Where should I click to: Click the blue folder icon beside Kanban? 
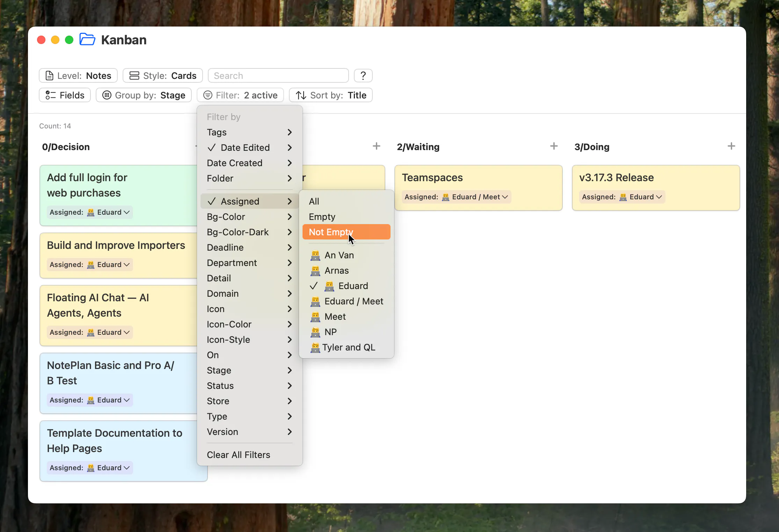tap(87, 39)
